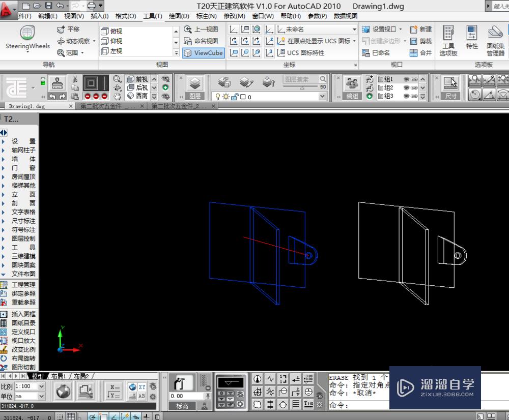Expand the 墙体 sidebar menu

(x=19, y=159)
